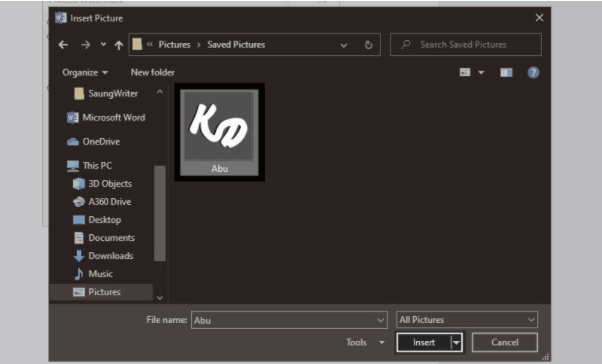Click the Search Saved Pictures field
Image resolution: width=602 pixels, height=364 pixels.
[x=466, y=45]
